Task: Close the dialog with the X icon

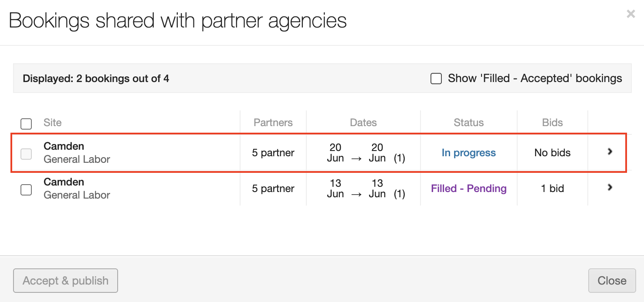Action: click(630, 14)
